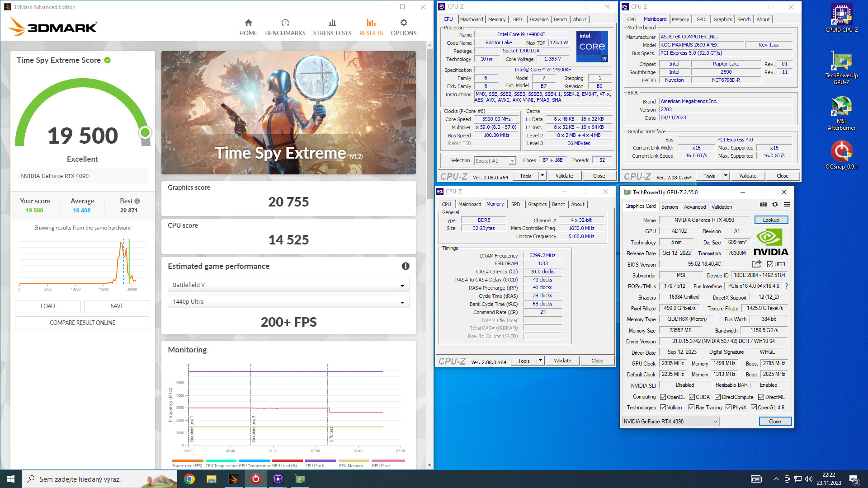Click the Windows taskbar search box
Viewport: 868px width, 488px height.
point(99,479)
